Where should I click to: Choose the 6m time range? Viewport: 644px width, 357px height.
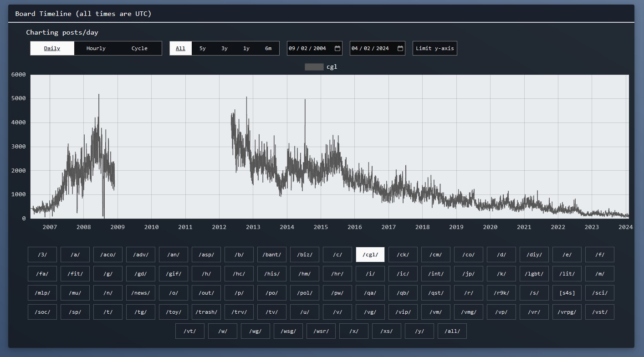(x=268, y=48)
